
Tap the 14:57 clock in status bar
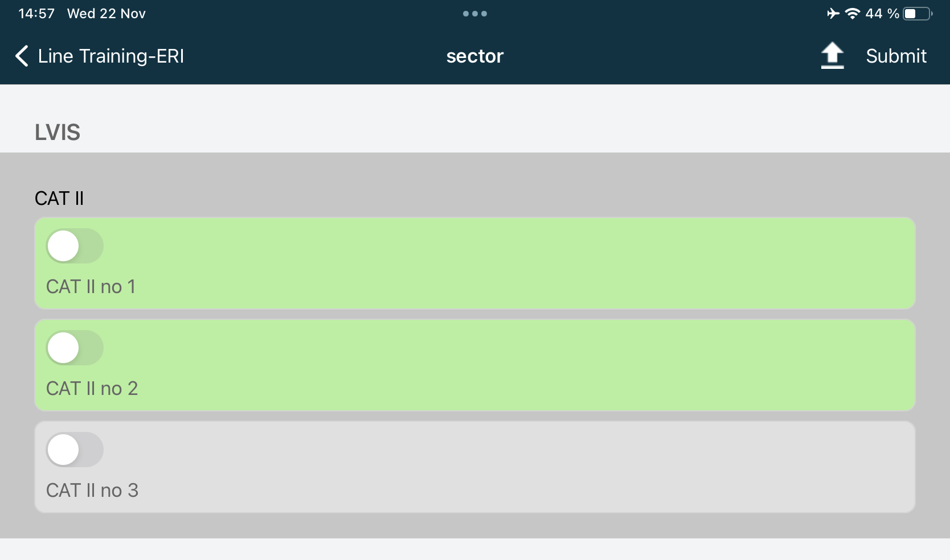[36, 14]
